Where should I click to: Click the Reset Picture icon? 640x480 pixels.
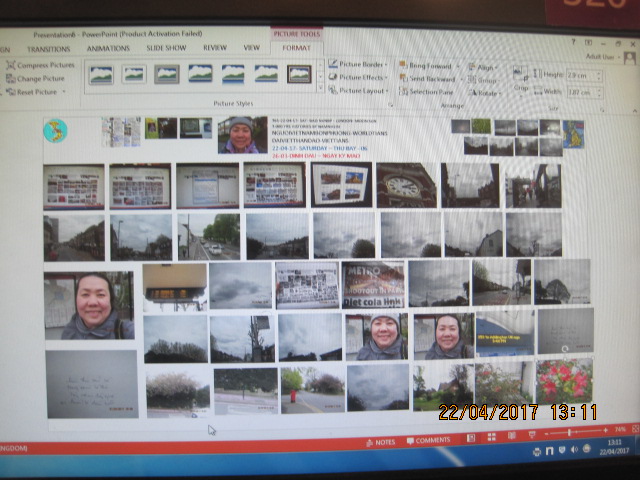tap(11, 92)
